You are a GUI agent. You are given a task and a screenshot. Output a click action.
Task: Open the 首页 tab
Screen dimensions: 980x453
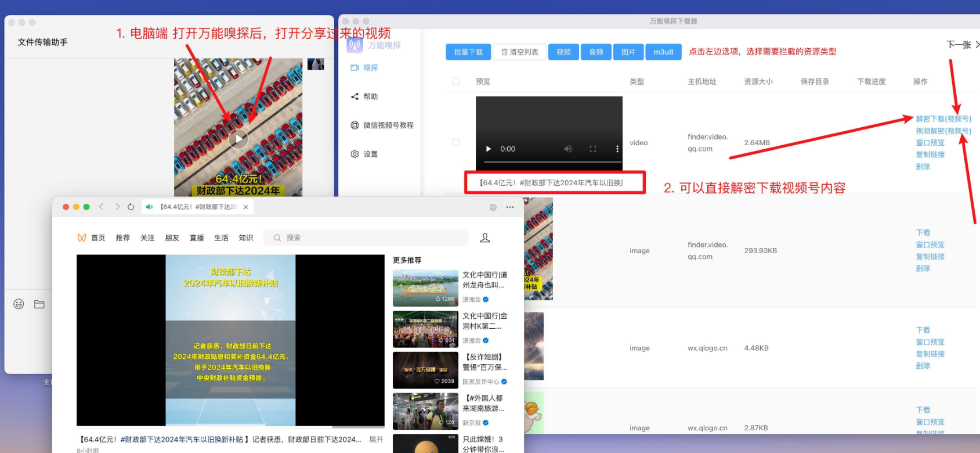click(98, 238)
